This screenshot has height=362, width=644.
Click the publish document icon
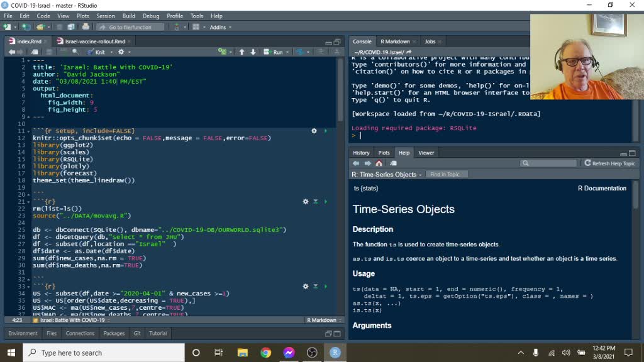pyautogui.click(x=300, y=52)
